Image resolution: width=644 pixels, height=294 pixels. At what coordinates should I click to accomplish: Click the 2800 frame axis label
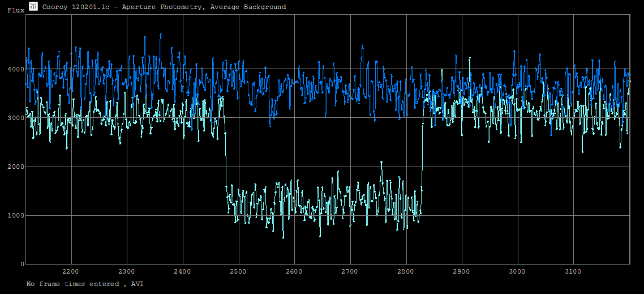[x=406, y=272]
